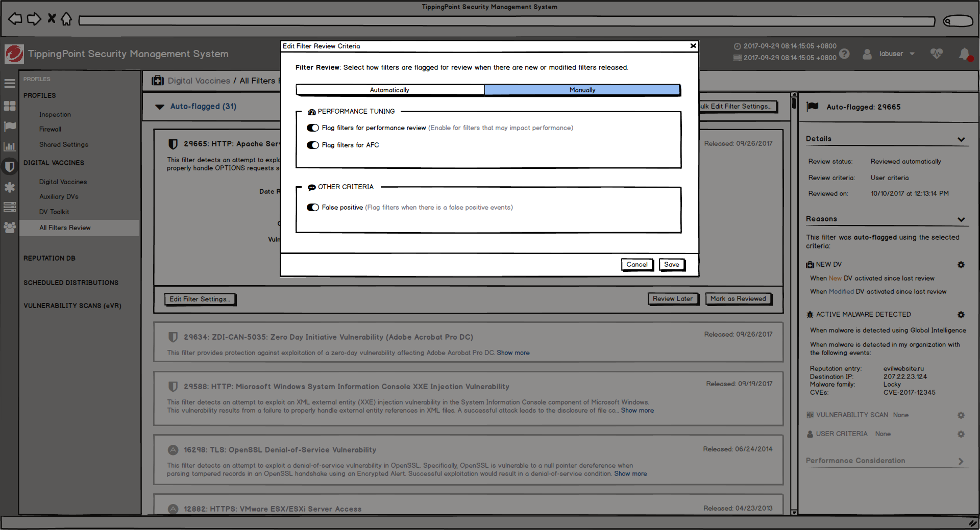Open Auxiliary DVs menu item
This screenshot has width=980, height=530.
point(59,197)
